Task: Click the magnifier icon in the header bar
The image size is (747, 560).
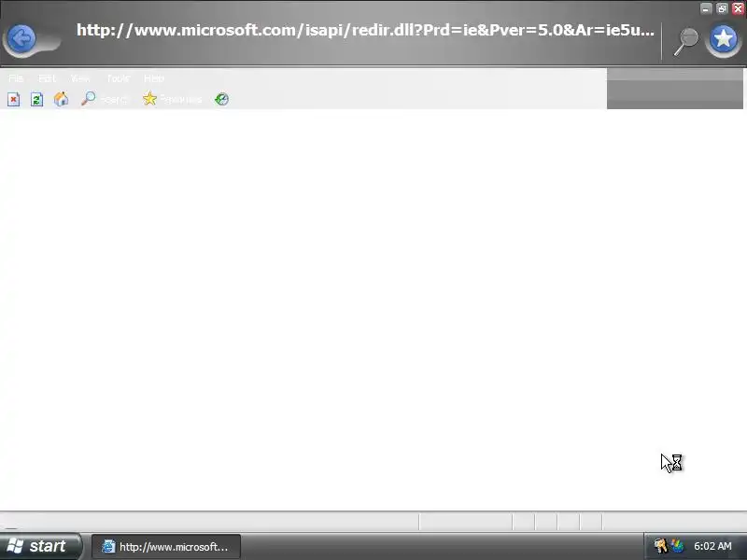Action: pos(686,41)
